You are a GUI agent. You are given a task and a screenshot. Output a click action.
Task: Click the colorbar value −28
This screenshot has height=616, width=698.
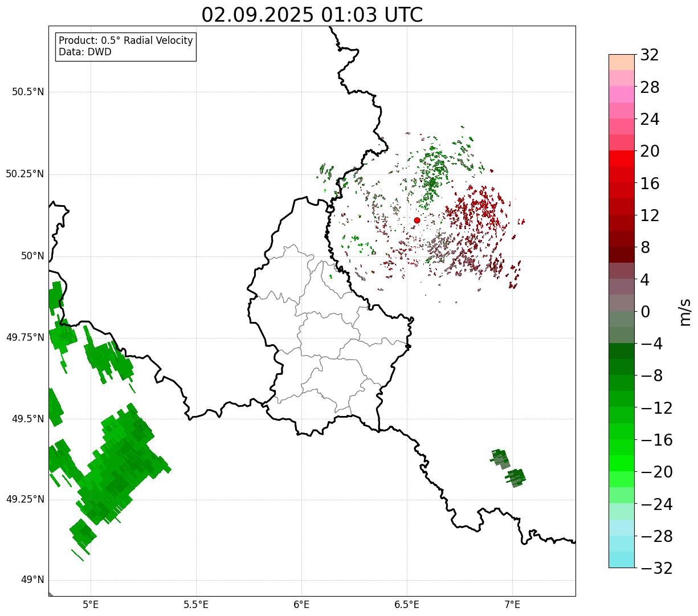(656, 536)
